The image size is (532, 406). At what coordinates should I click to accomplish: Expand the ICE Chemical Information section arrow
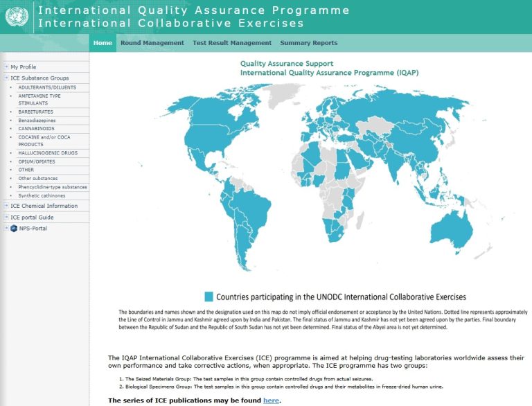point(6,206)
